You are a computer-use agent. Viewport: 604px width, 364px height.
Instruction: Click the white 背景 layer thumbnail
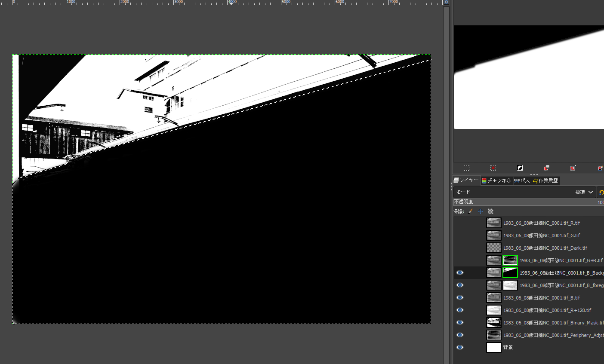click(x=494, y=348)
